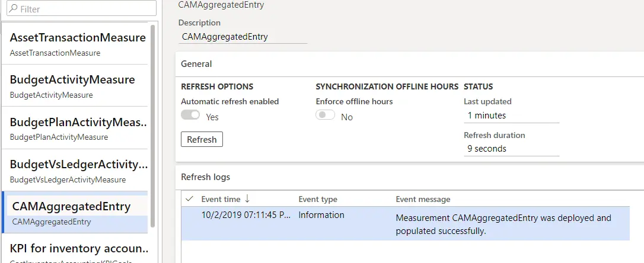The height and width of the screenshot is (263, 644).
Task: Click the sort arrow next to Event time
Action: click(247, 199)
